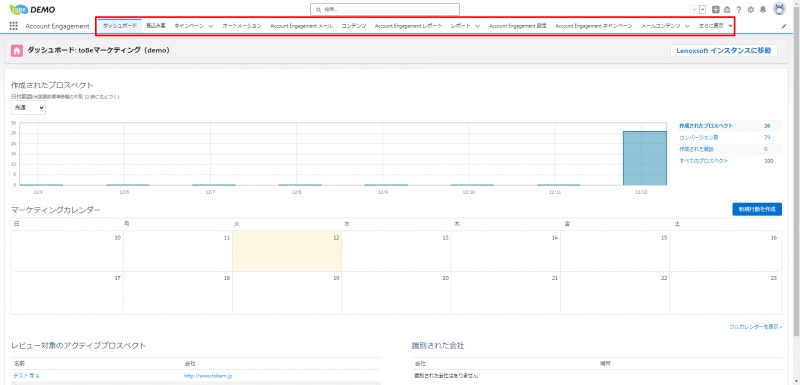Click the pink home dashboard icon
Viewport: 800px width, 385px height.
17,50
